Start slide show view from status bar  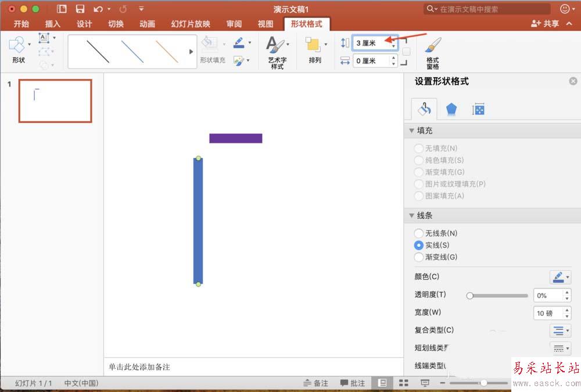coord(425,383)
